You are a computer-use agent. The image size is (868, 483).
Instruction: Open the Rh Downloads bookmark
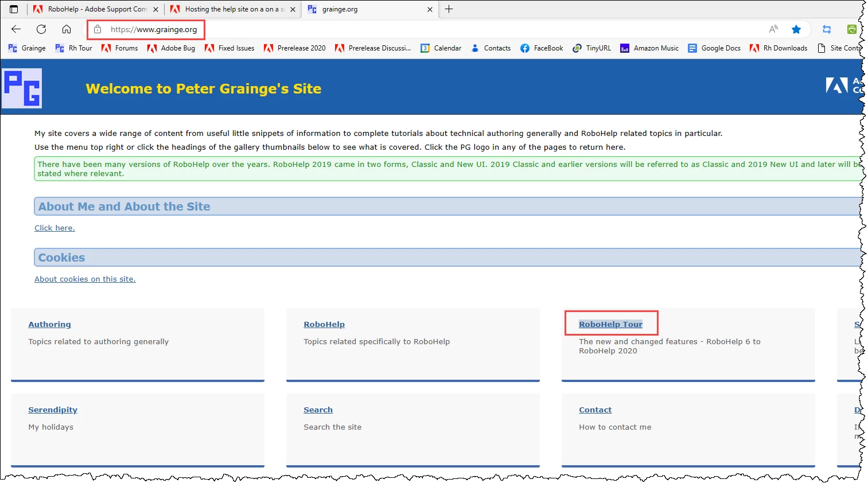pos(779,48)
